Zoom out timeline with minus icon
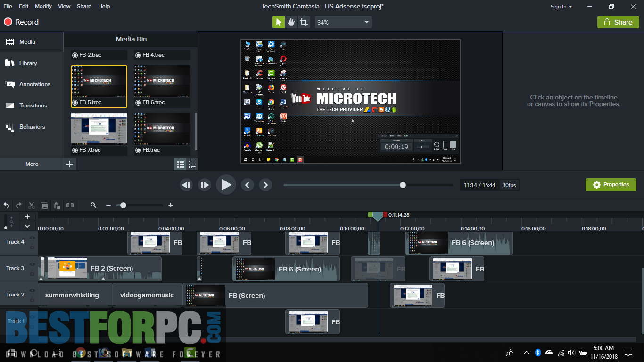Viewport: 644px width, 362px height. 108,205
